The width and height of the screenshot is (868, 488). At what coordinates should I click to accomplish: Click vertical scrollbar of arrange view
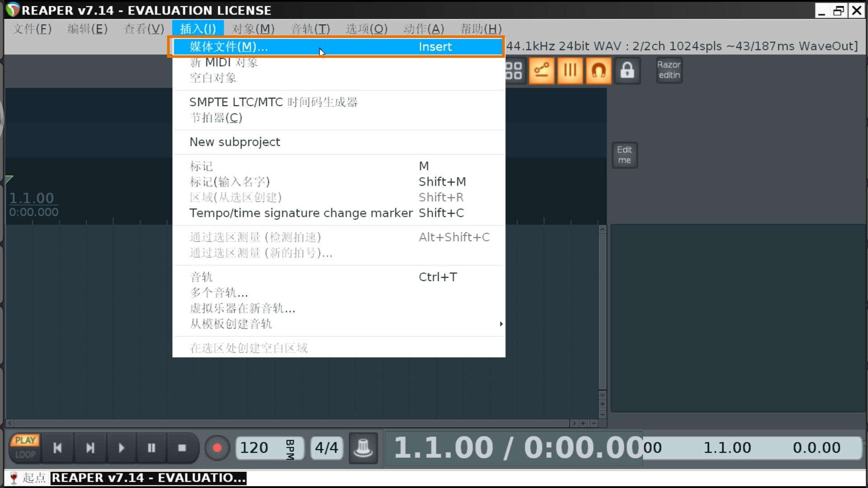coord(602,311)
